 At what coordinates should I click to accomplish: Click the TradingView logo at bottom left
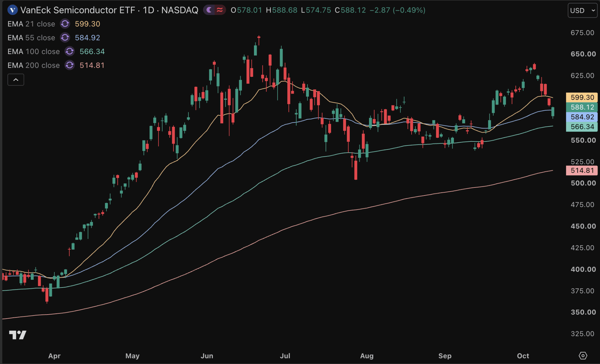(18, 335)
